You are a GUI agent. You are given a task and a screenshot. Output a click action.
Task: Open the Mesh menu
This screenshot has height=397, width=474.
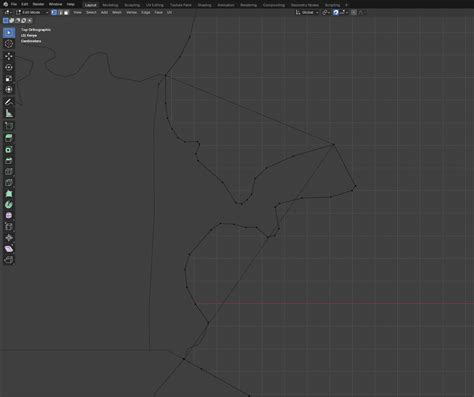point(117,12)
